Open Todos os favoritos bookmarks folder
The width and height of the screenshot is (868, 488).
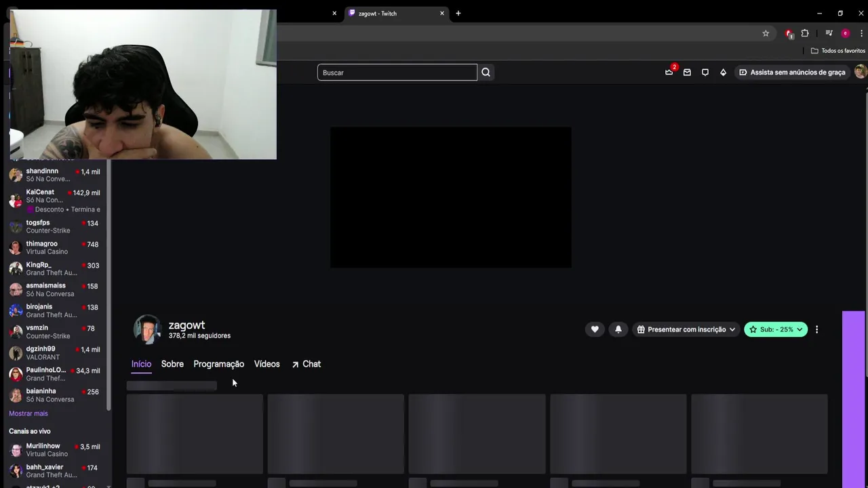tap(838, 51)
